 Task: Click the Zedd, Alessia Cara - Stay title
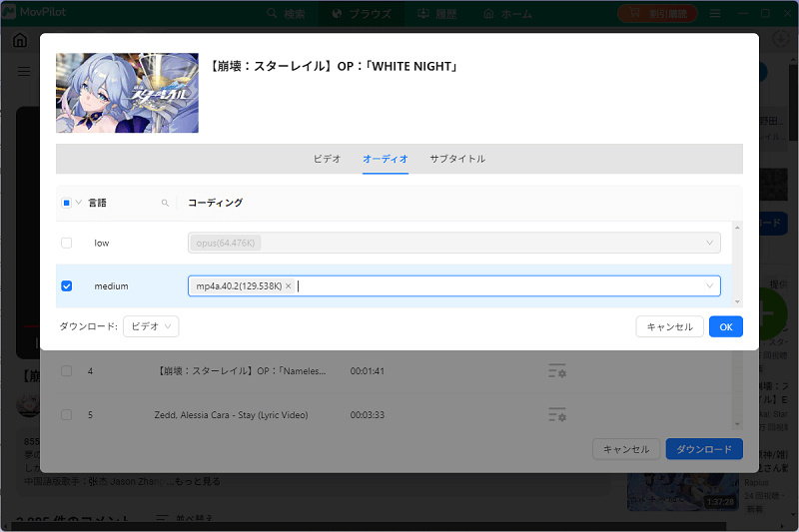231,415
